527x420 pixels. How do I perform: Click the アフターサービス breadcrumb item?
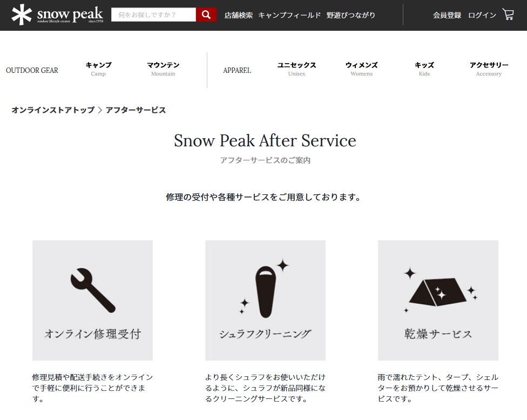pyautogui.click(x=136, y=110)
